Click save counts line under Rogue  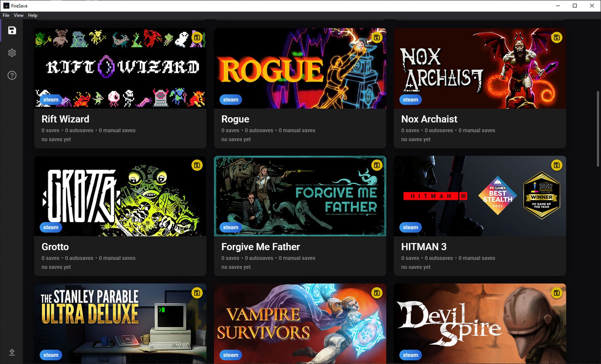[268, 130]
